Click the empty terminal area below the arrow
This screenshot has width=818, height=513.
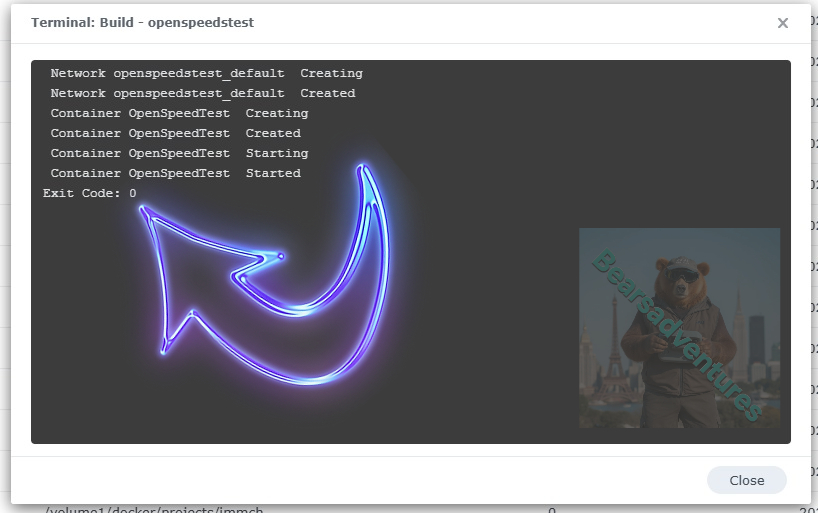coord(300,415)
